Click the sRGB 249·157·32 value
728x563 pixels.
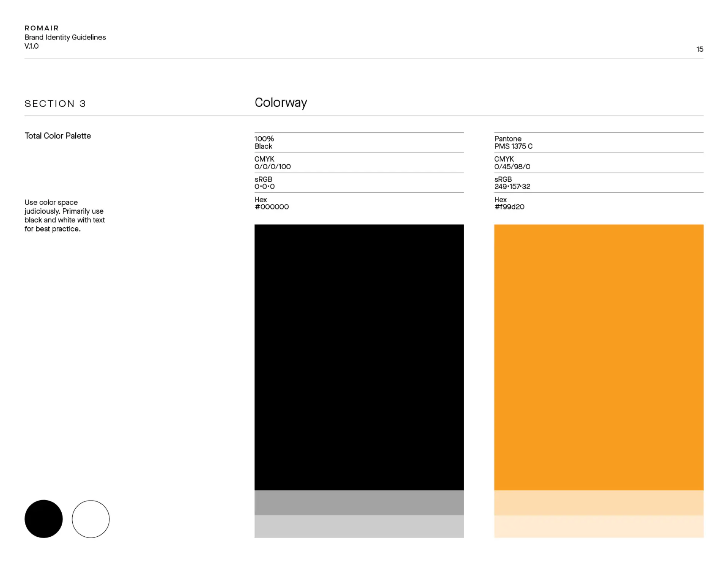coord(512,187)
